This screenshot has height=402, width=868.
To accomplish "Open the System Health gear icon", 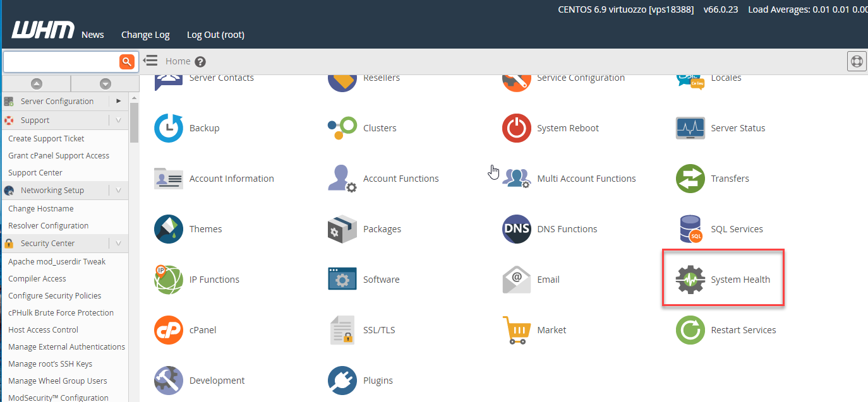I will [x=690, y=280].
